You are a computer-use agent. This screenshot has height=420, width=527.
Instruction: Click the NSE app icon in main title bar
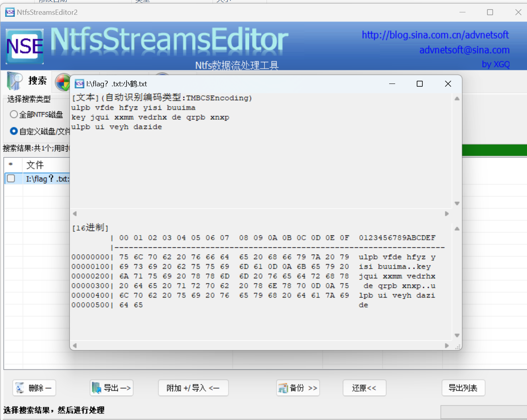10,12
